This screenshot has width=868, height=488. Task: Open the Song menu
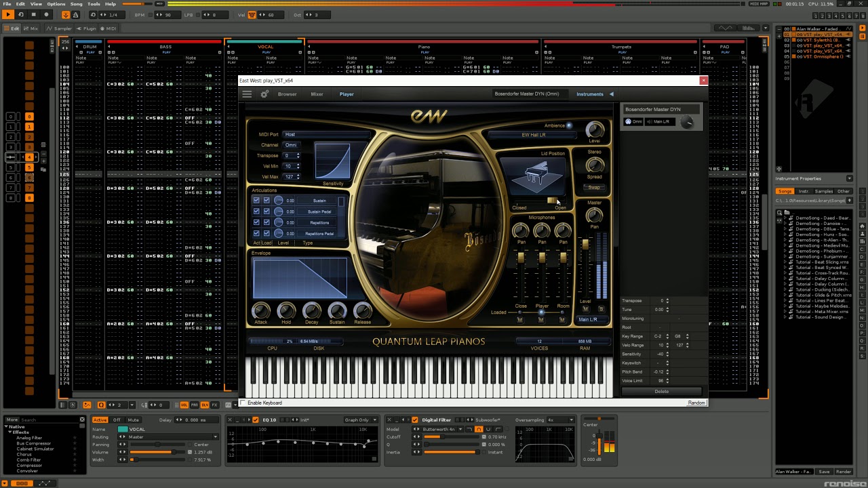pos(77,4)
